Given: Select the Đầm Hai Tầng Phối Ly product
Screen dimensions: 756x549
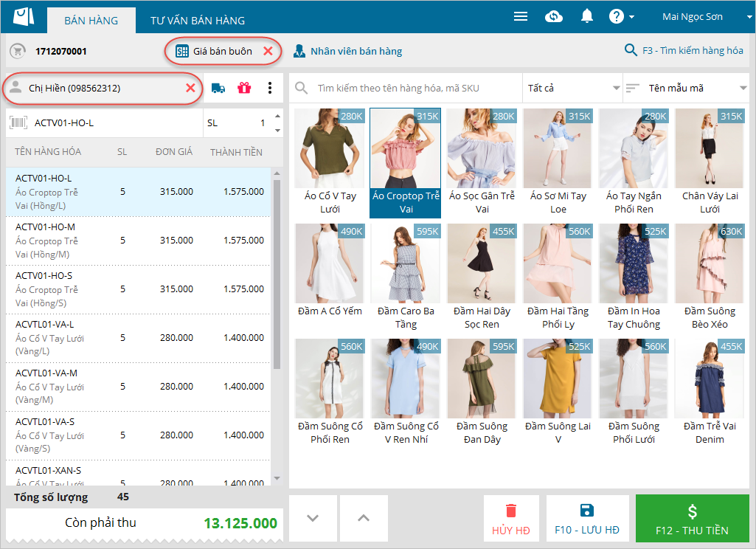Looking at the screenshot, I should pyautogui.click(x=558, y=278).
